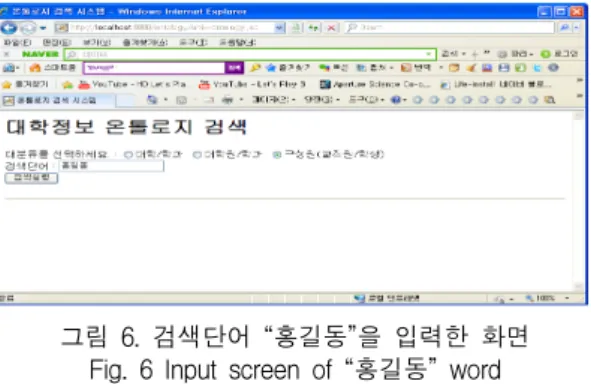Screen dimensions: 591x384
Task: Select the 대학/학과 radio button
Action: (128, 155)
